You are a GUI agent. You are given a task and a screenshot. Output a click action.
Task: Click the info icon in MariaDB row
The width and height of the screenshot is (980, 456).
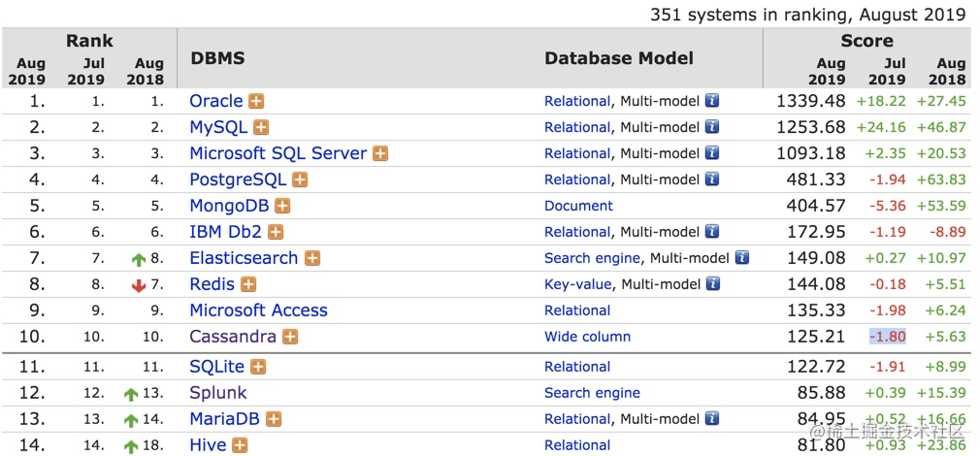point(712,418)
